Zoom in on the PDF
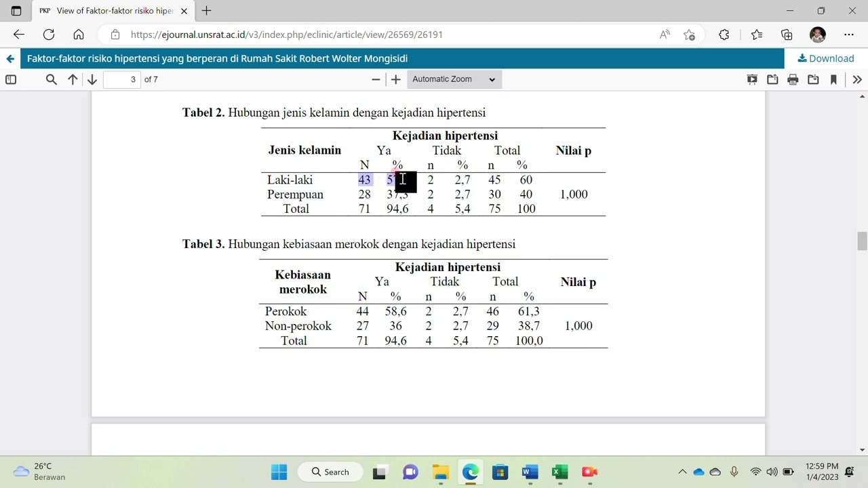Image resolution: width=868 pixels, height=488 pixels. point(396,79)
